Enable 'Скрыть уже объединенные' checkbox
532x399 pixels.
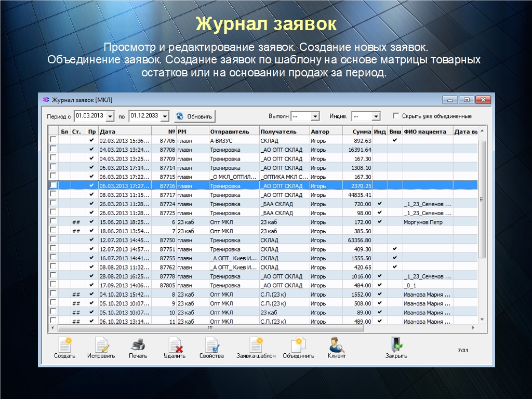[396, 116]
